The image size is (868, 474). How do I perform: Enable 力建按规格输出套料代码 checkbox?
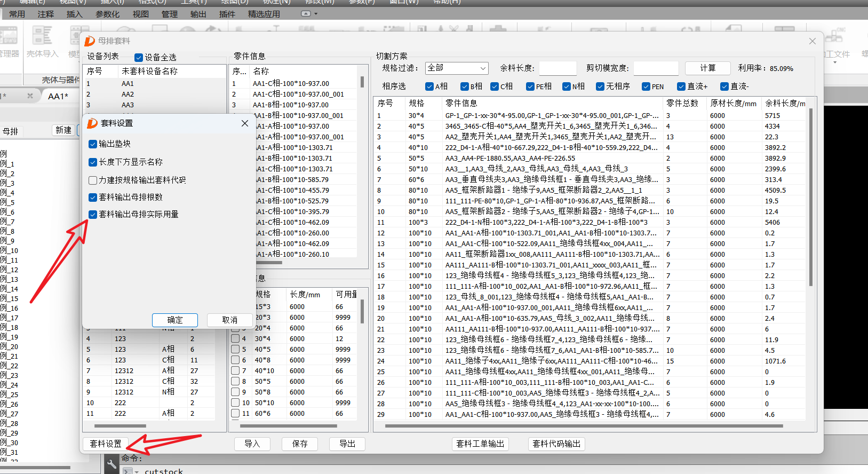[x=93, y=180]
